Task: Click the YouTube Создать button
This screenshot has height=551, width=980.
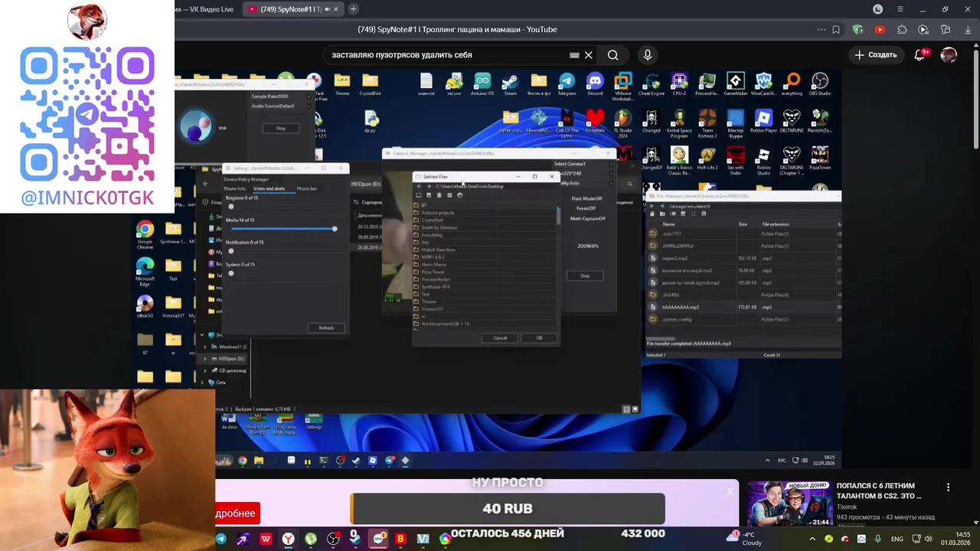Action: [876, 55]
